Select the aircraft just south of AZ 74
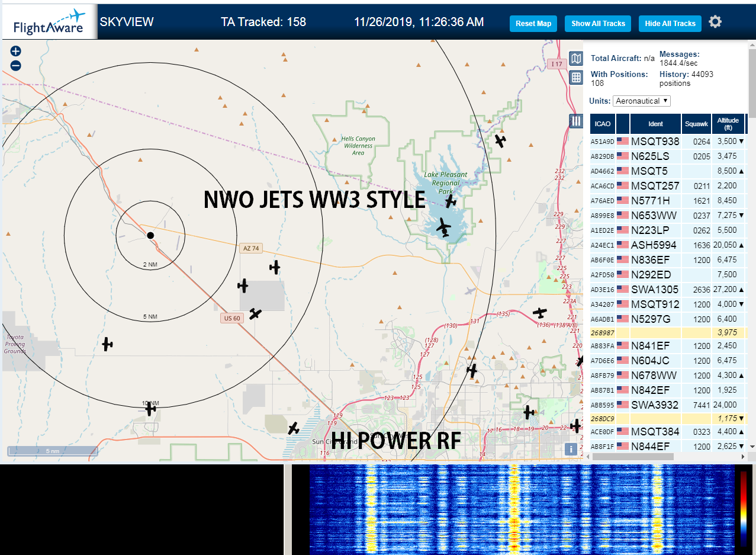The image size is (756, 555). (x=274, y=267)
